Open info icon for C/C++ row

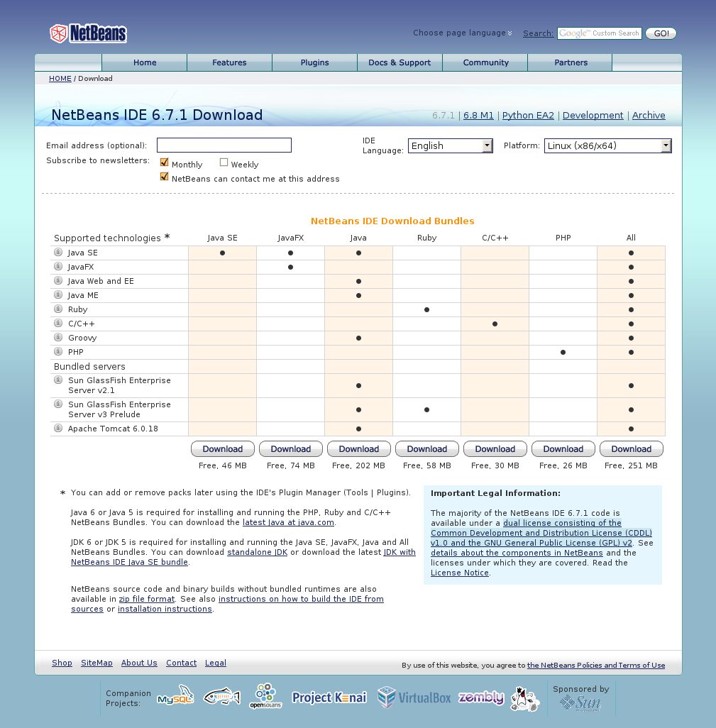tap(58, 323)
